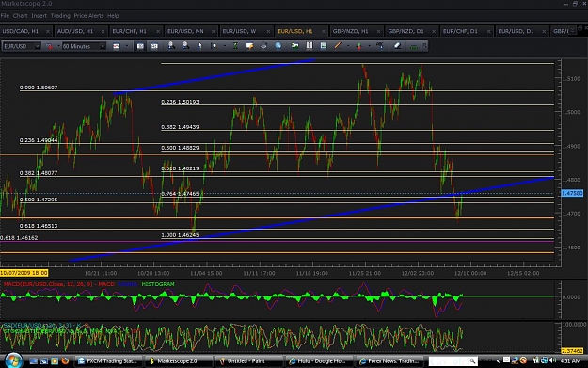Expand arrow next to the red-green indicator icon
588x368 pixels.
point(369,46)
